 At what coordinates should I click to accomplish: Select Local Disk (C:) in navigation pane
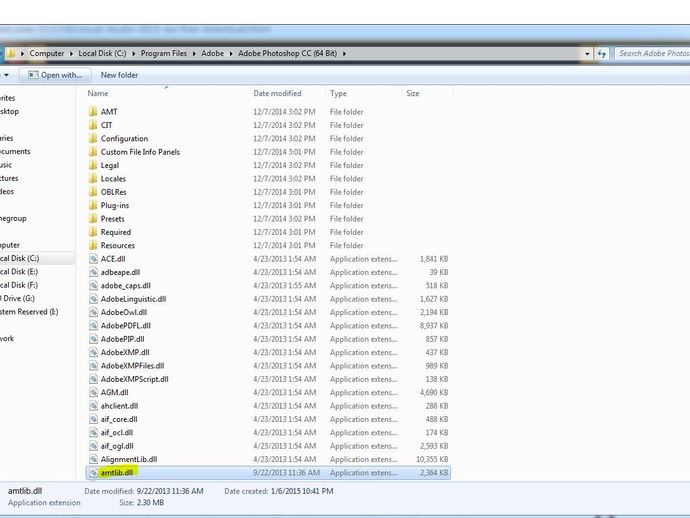click(19, 258)
